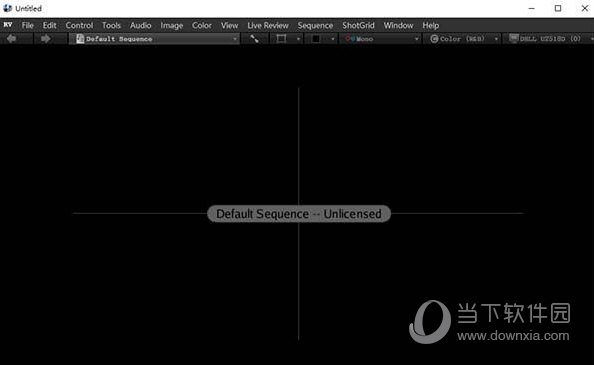
Task: Click the RV logo icon in menu bar
Action: tap(8, 25)
